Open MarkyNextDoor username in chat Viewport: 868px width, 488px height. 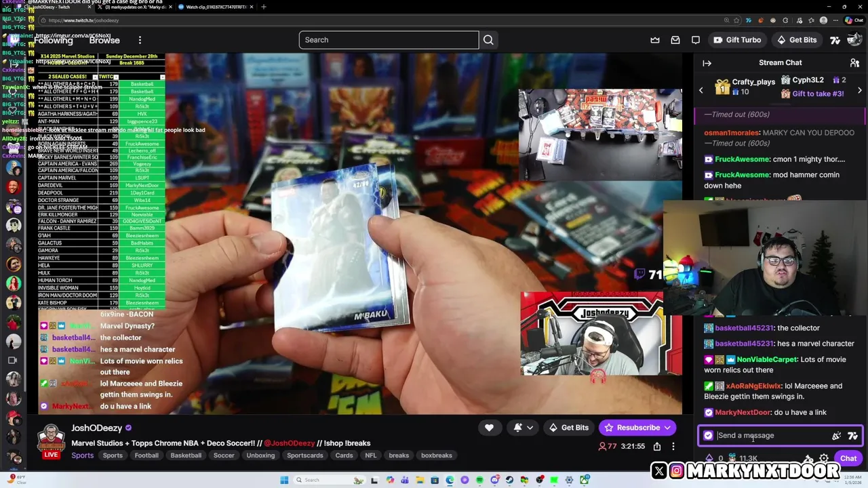tap(743, 413)
